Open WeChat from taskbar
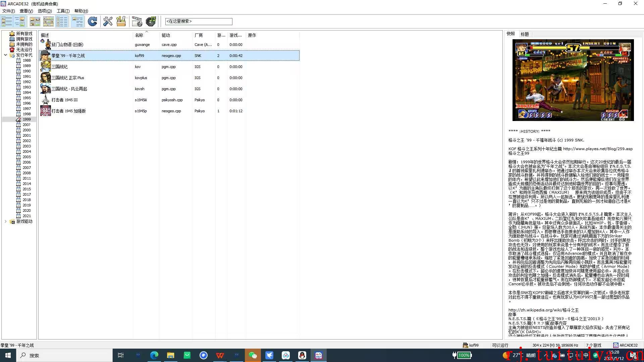Viewport: 644px width, 362px height. pos(253,355)
